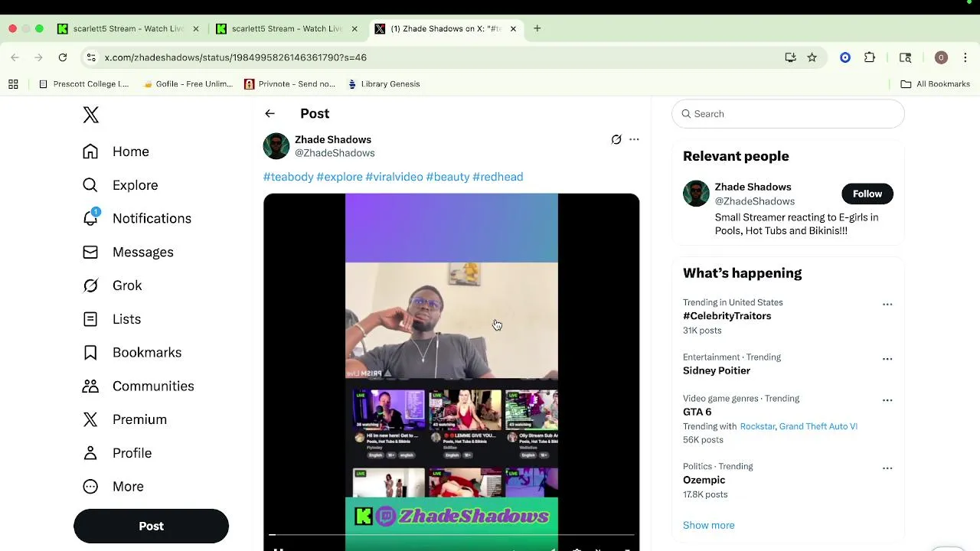
Task: Click the #redhead hashtag
Action: click(498, 177)
